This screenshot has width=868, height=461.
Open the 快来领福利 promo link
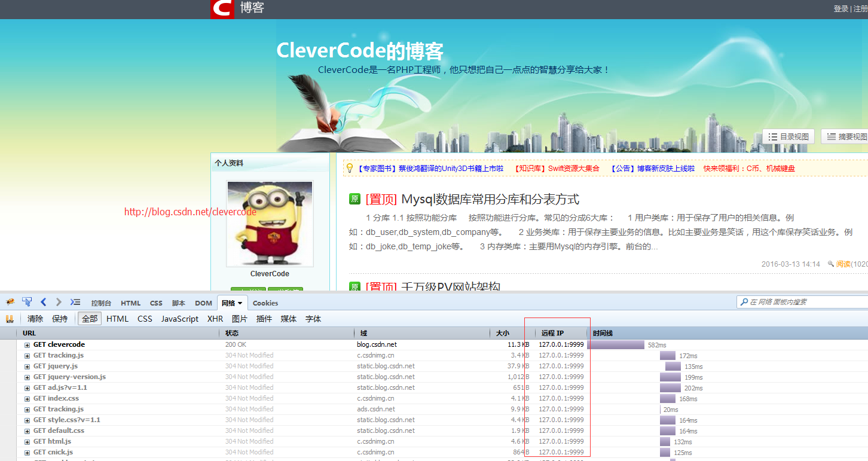[x=749, y=169]
